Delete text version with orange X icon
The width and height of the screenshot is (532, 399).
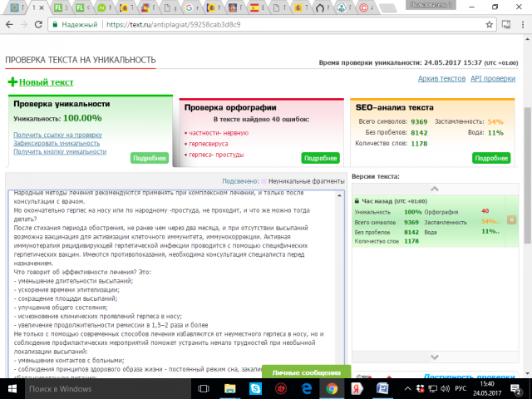click(x=511, y=219)
